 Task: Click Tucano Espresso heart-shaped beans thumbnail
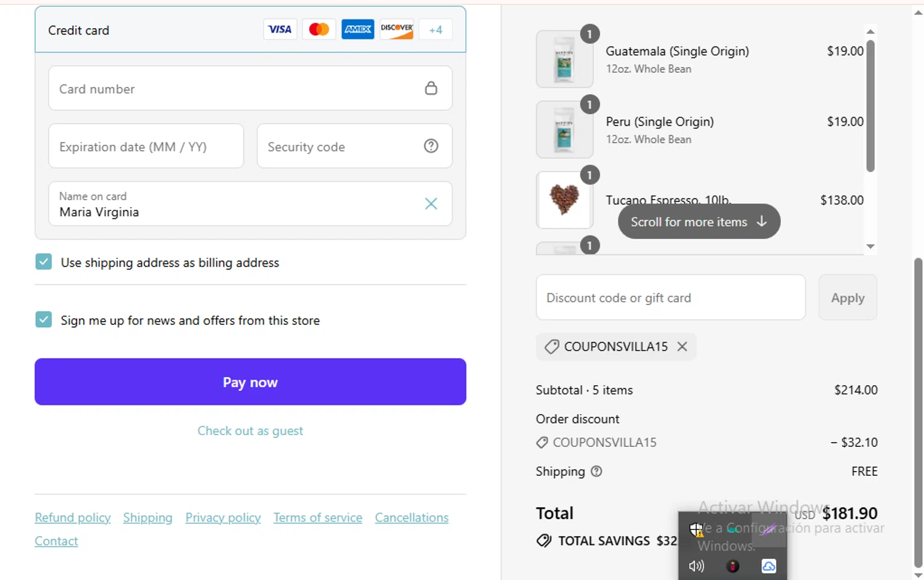point(565,200)
